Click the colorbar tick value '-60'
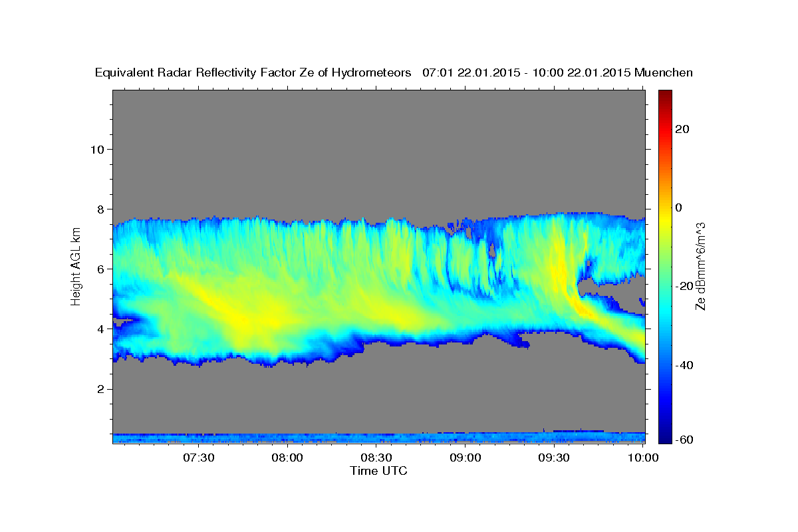Screen dimensions: 798x532 [685, 440]
